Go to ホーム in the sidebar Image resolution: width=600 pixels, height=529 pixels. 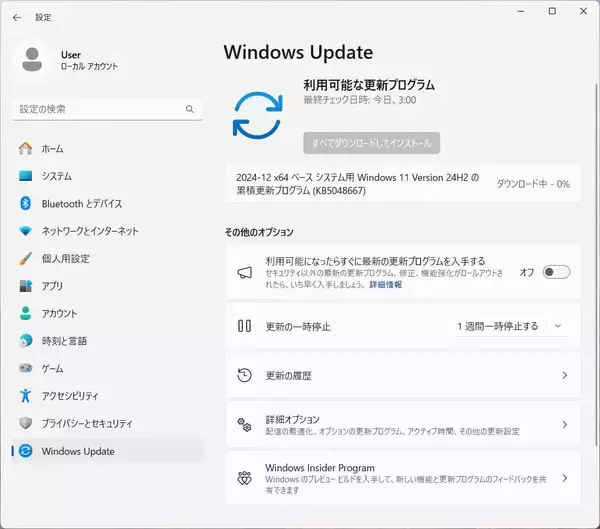pos(108,149)
